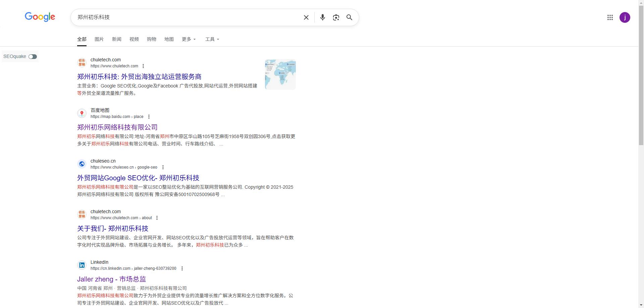
Task: Switch to the 图片 tab
Action: [99, 39]
